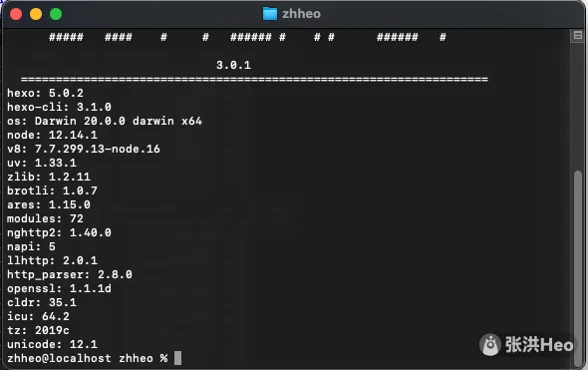Click the http_parser: 2.8.0 line
Viewport: 588px width, 370px height.
[70, 274]
